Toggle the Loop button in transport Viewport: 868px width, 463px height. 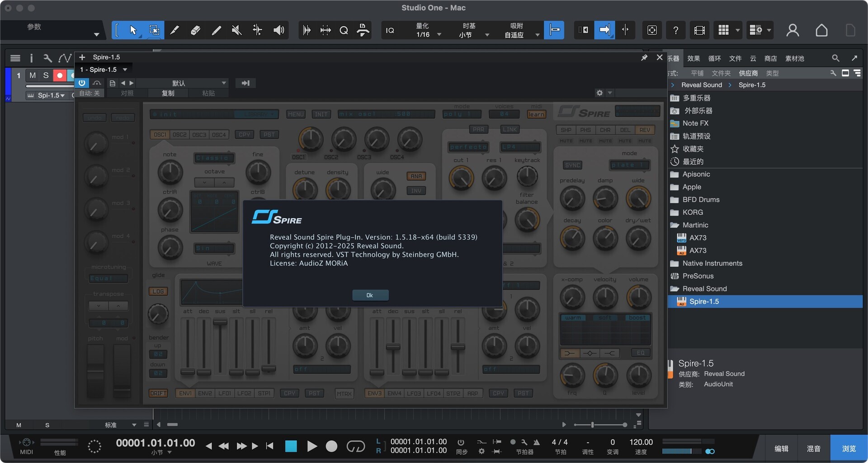pyautogui.click(x=356, y=446)
